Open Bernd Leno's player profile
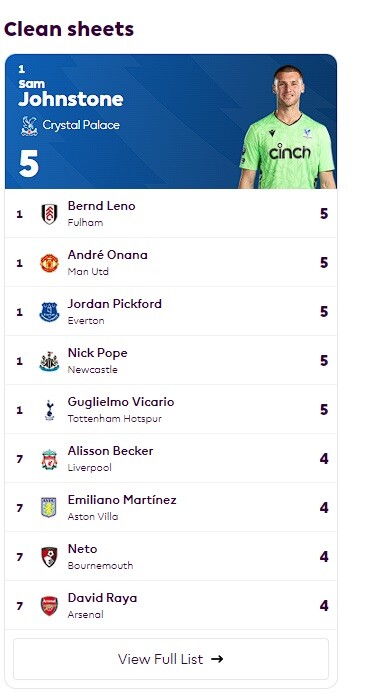The image size is (373, 692). coord(102,206)
